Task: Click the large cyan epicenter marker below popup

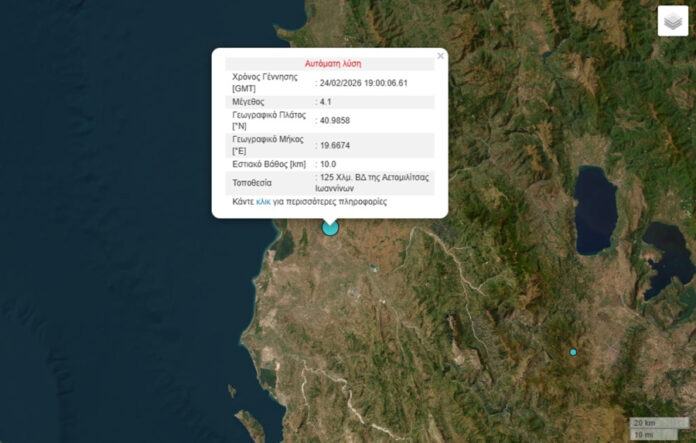Action: click(x=330, y=228)
